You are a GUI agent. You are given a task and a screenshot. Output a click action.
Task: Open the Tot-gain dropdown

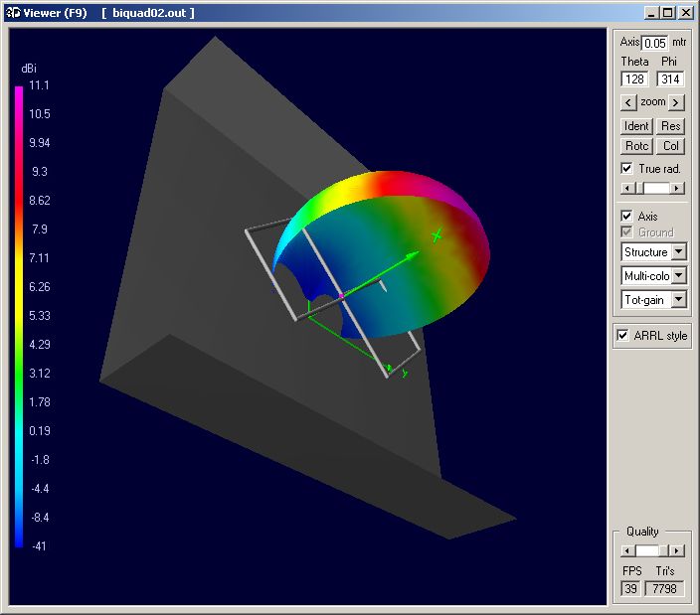[679, 299]
